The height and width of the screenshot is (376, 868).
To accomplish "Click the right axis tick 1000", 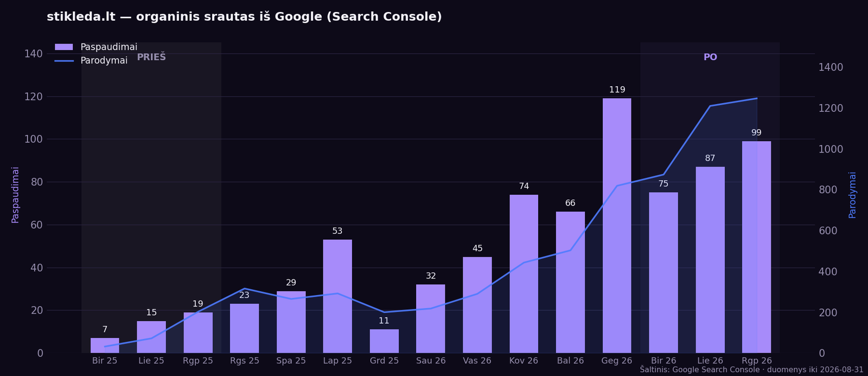I will tap(831, 149).
